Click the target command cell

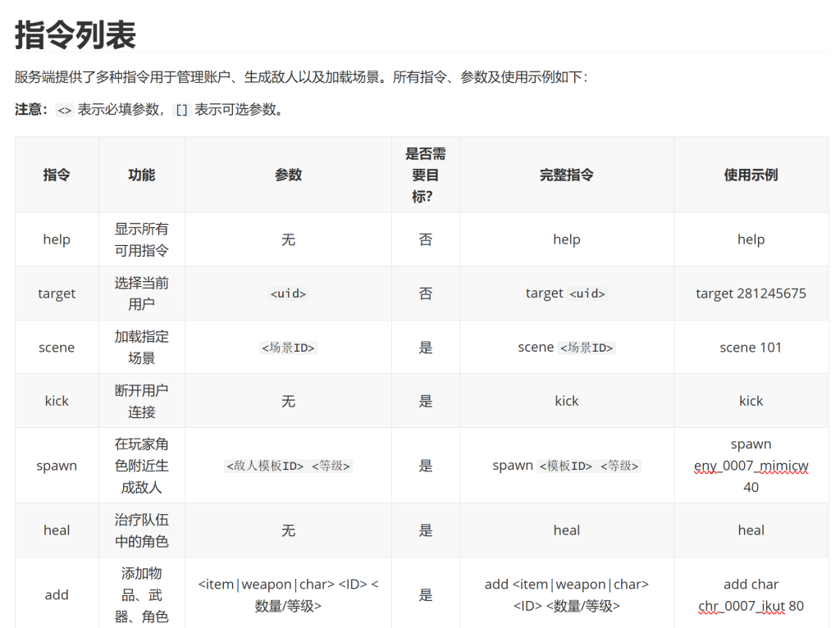[56, 293]
